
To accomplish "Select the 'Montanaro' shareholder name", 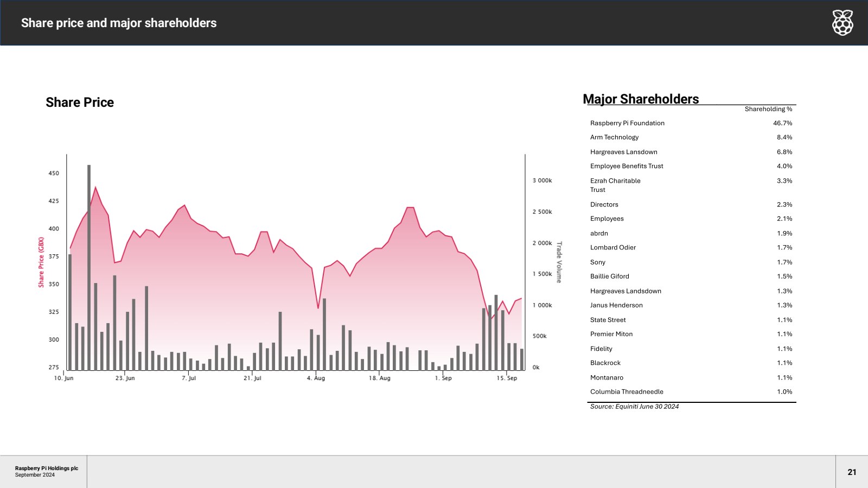I will 607,377.
